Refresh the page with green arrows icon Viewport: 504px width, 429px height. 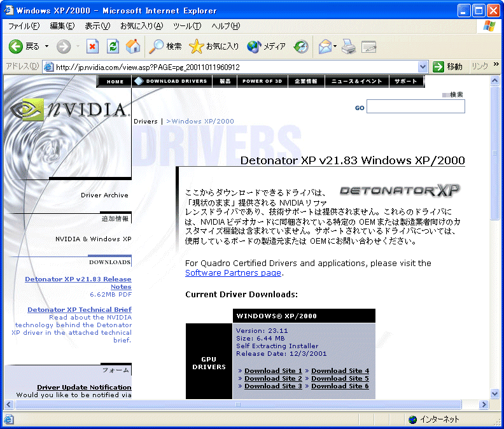click(113, 46)
